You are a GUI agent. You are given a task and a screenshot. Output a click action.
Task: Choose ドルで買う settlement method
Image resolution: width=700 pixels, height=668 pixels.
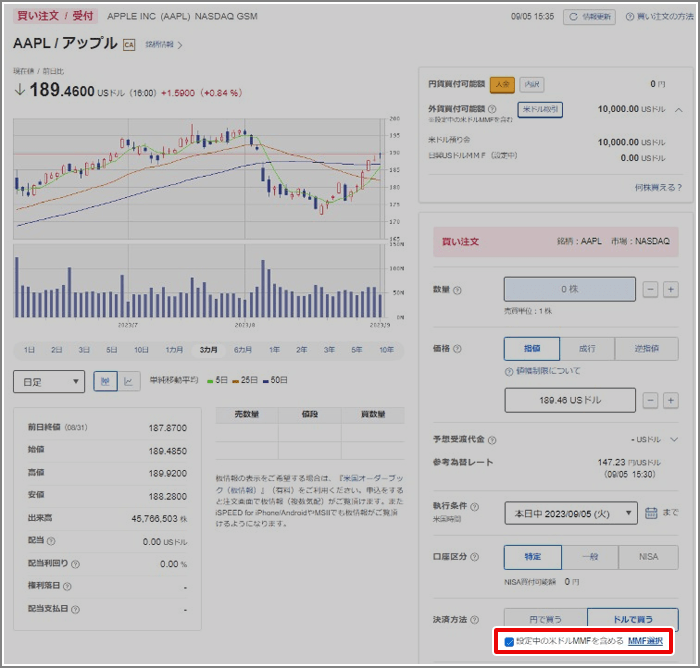(633, 620)
